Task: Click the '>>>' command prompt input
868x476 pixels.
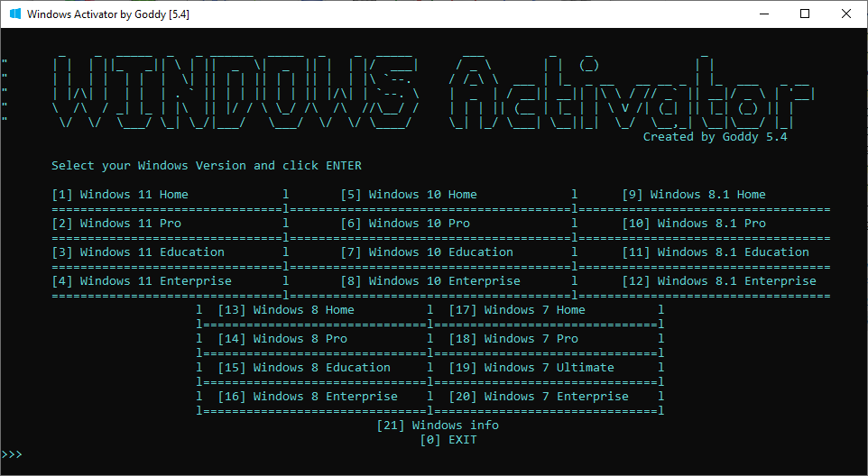Action: pyautogui.click(x=12, y=454)
